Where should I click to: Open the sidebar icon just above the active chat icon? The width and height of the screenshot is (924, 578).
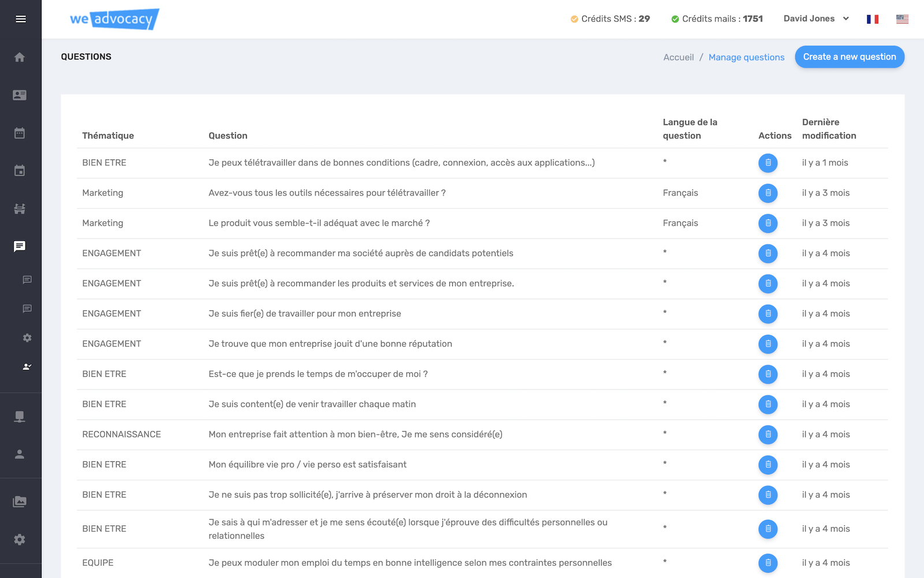(20, 209)
